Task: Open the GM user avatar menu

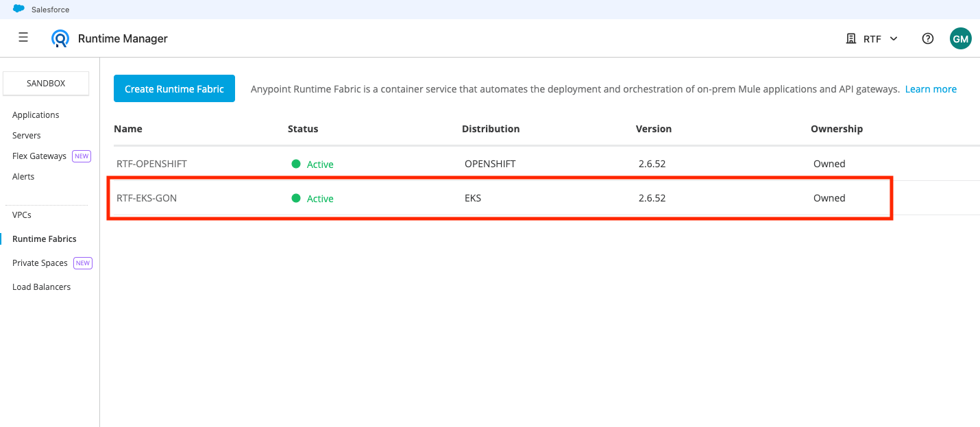Action: [960, 38]
